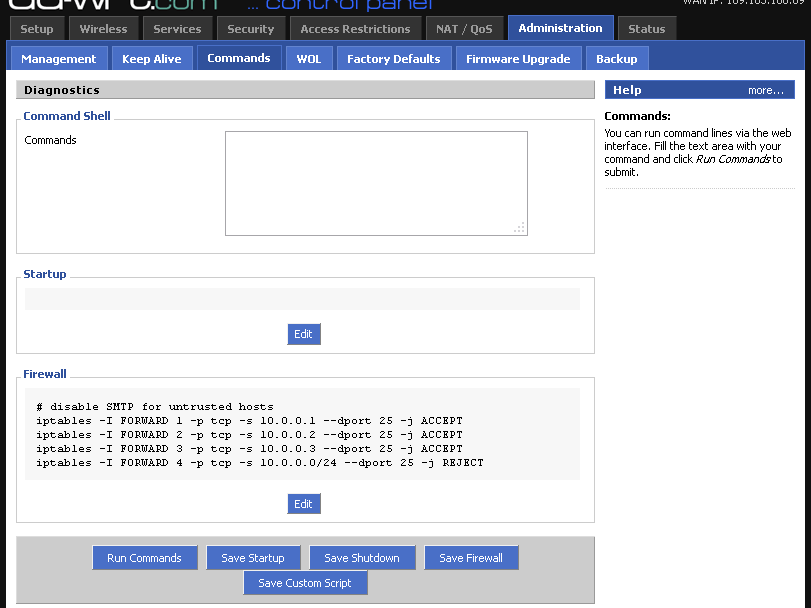Click Save Shutdown button

tap(362, 558)
